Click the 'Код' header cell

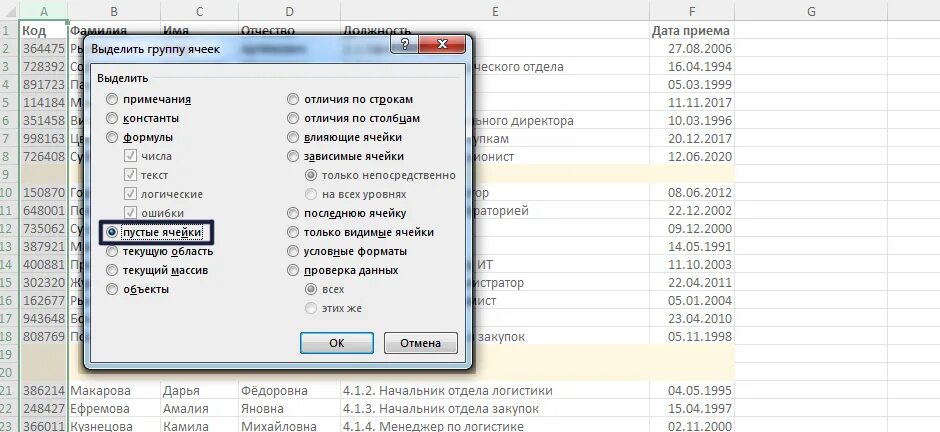pos(44,31)
